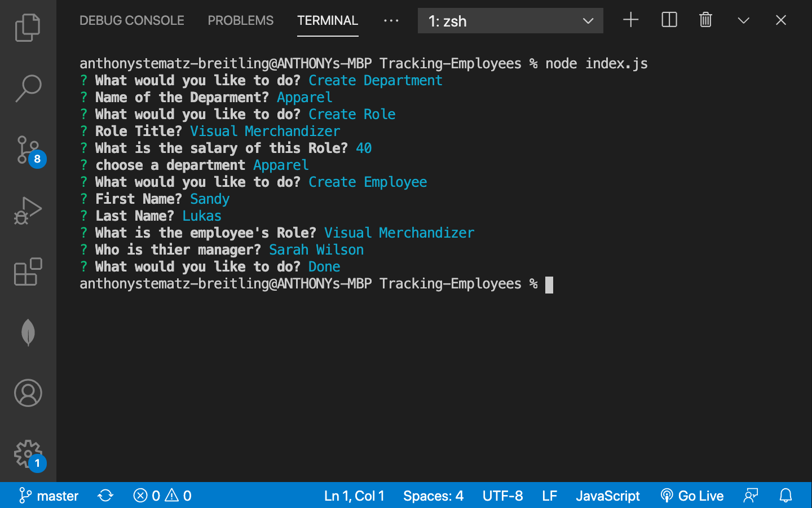Screen dimensions: 812x508
Task: Open the 1: zsh terminal dropdown
Action: click(x=510, y=21)
